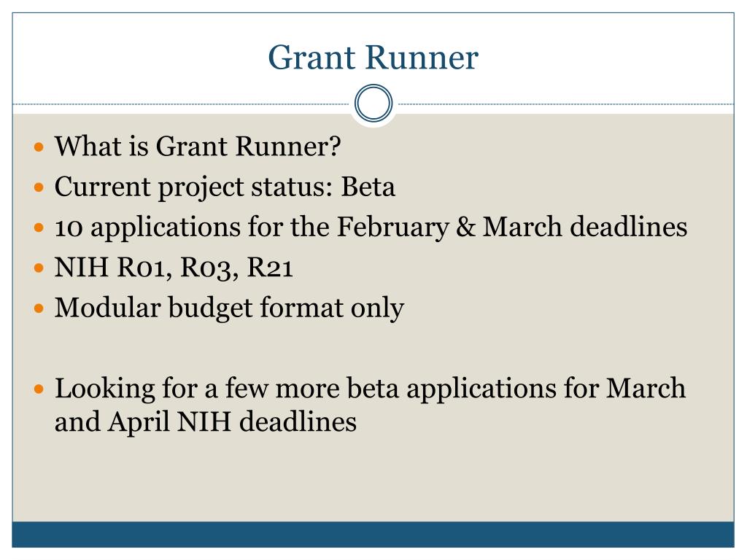The height and width of the screenshot is (560, 747).
Task: Select the 'Grant Runner' slide title
Action: tap(373, 58)
